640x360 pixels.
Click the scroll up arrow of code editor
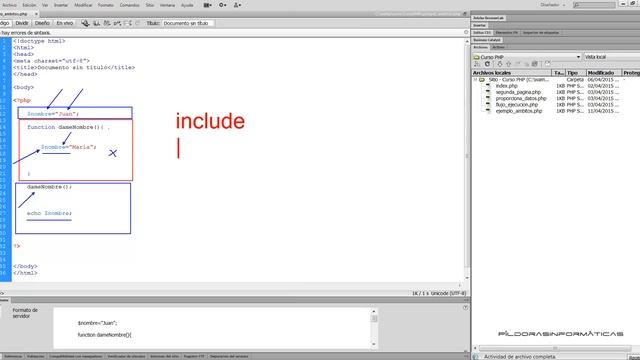click(x=467, y=41)
